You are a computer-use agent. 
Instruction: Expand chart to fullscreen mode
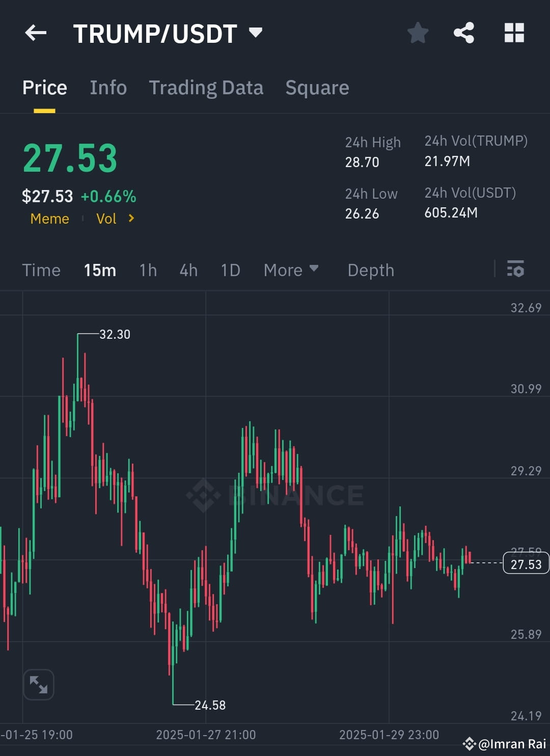tap(39, 685)
